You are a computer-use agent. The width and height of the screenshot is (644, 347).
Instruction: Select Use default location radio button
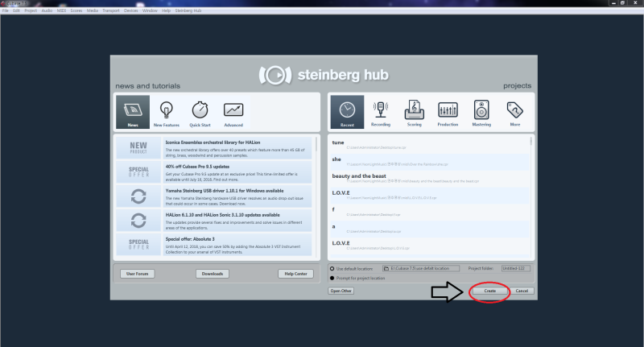click(x=332, y=269)
